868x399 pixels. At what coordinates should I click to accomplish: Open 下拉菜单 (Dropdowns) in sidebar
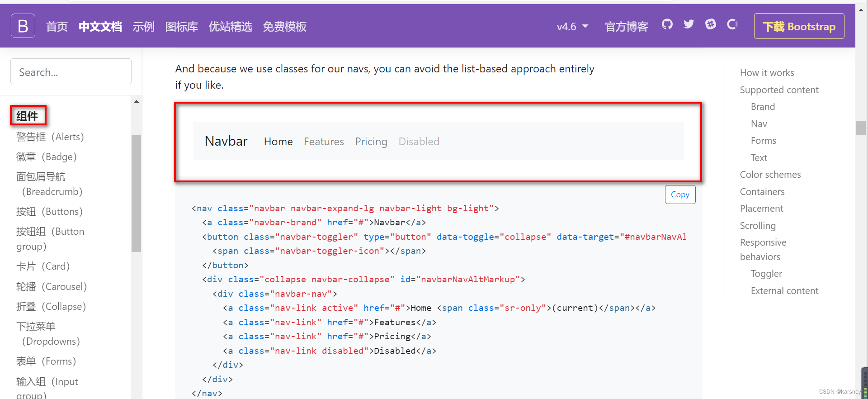click(x=48, y=334)
